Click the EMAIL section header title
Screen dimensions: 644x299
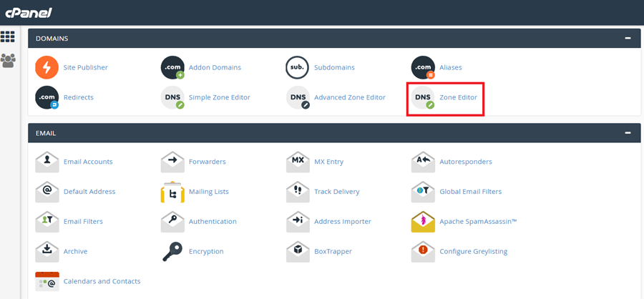click(46, 134)
